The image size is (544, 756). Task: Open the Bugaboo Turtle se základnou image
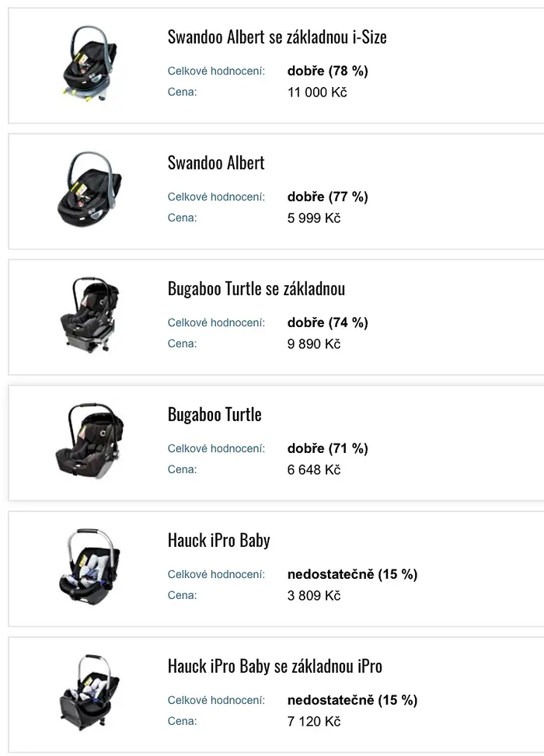89,315
